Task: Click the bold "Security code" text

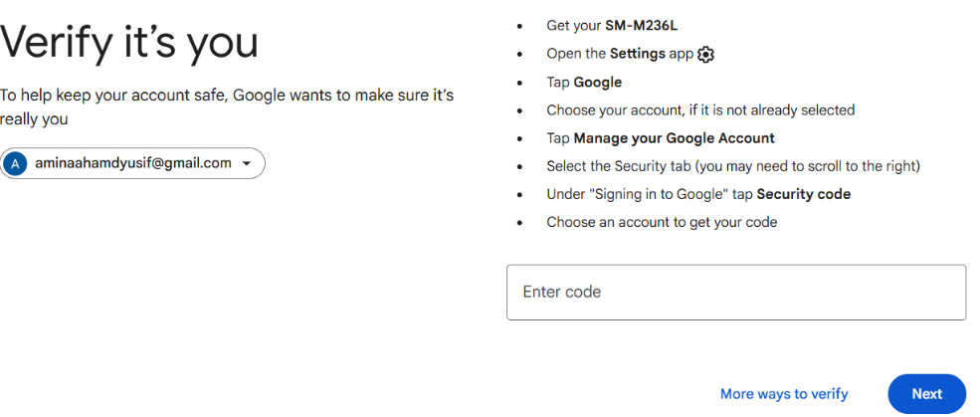Action: (804, 194)
